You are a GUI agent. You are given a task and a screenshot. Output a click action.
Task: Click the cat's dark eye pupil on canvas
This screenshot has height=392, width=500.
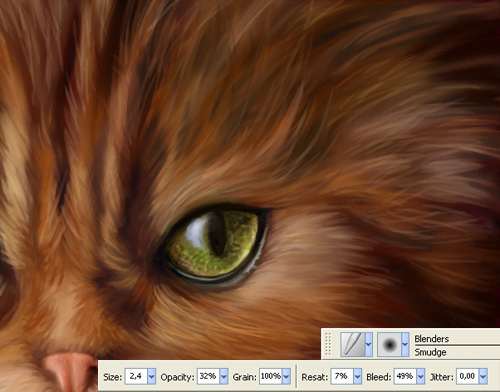point(218,234)
